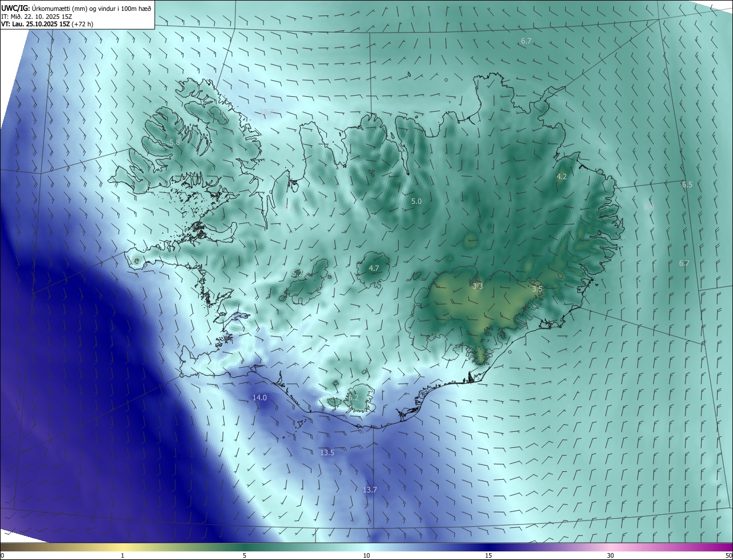
Task: Click the 3.3 value on Vatnajökull glacier
Action: pos(478,286)
